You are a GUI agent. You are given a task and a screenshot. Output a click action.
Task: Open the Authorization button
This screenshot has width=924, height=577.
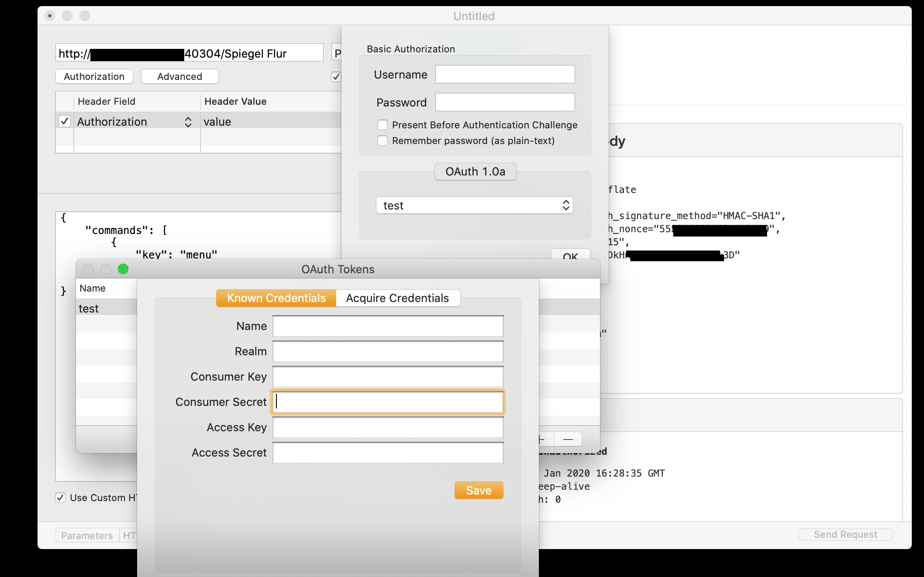94,76
